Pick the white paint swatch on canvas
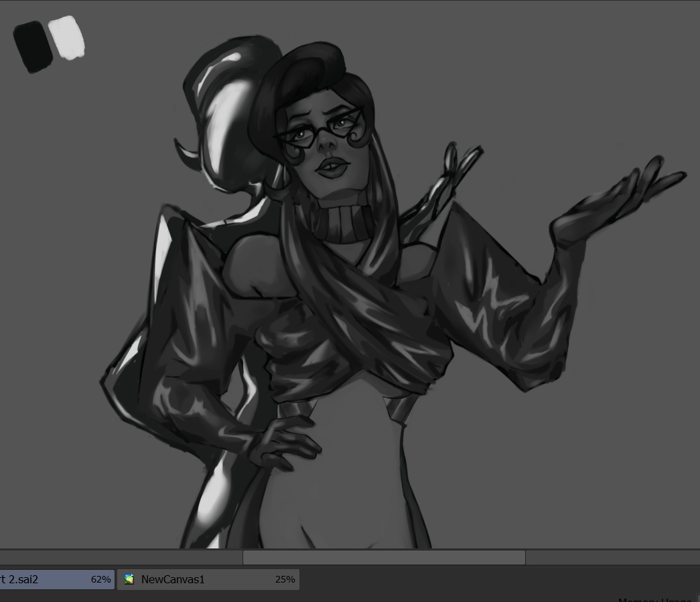This screenshot has height=602, width=700. [x=67, y=37]
